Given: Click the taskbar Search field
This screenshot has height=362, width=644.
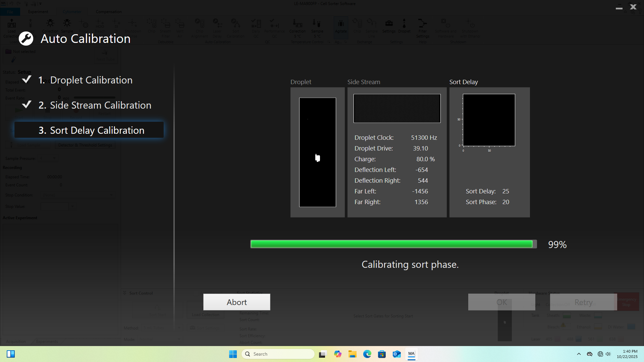Looking at the screenshot, I should 278,354.
